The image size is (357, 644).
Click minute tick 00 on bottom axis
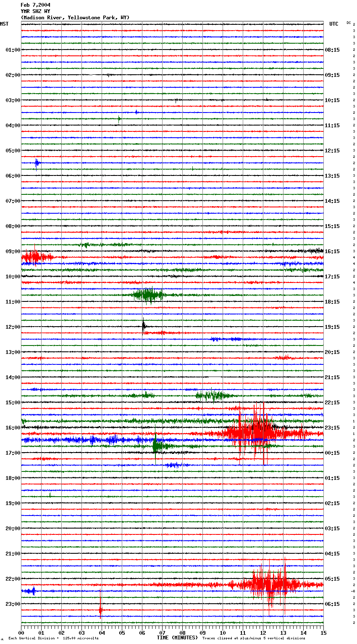click(x=21, y=633)
